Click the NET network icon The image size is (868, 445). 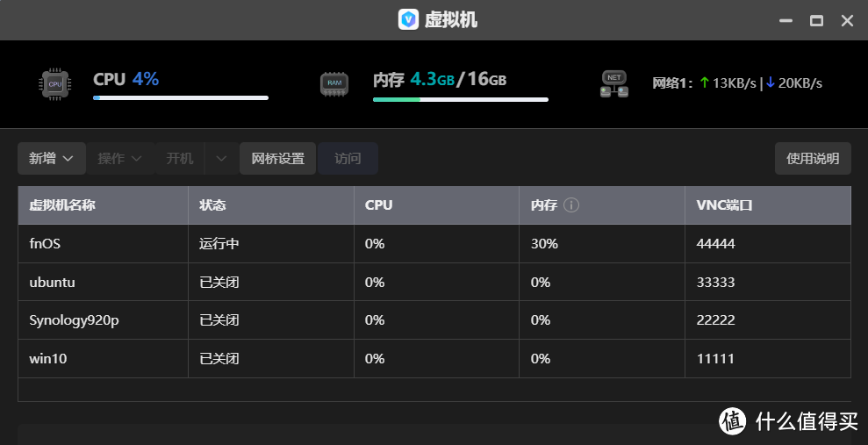pyautogui.click(x=613, y=83)
